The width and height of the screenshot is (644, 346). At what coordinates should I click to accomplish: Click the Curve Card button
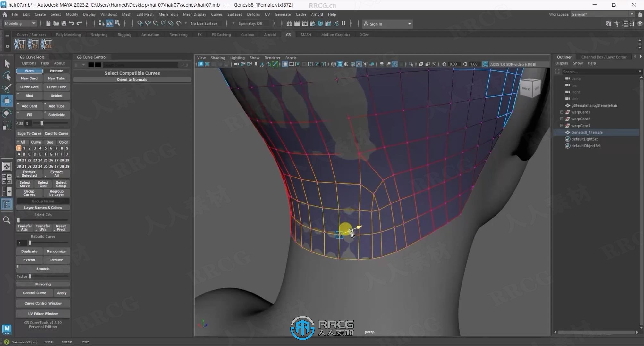pos(29,87)
